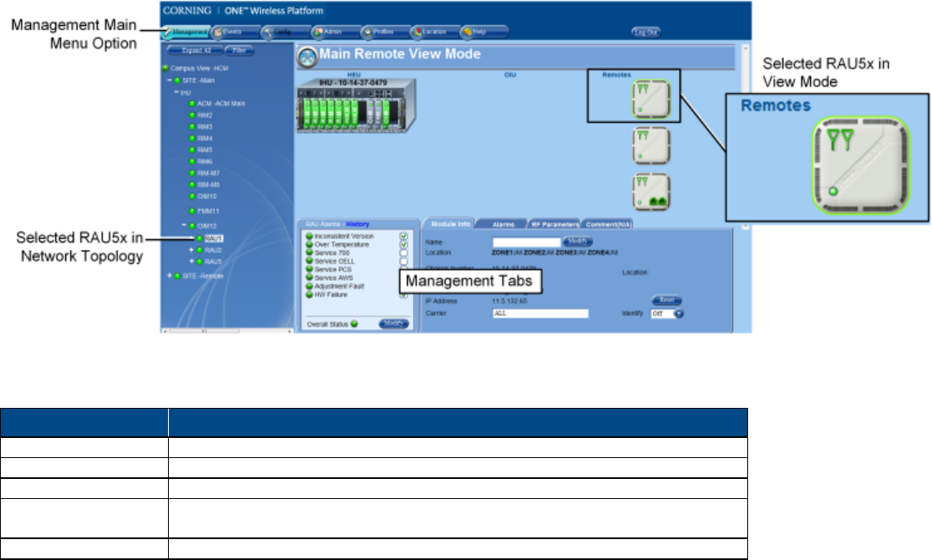Open the Admin menu
932x560 pixels.
[x=336, y=32]
